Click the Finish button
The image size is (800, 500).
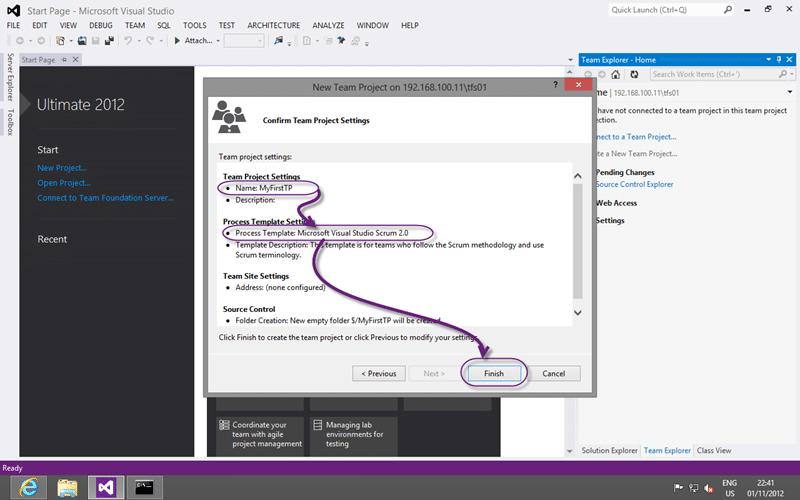pos(494,373)
